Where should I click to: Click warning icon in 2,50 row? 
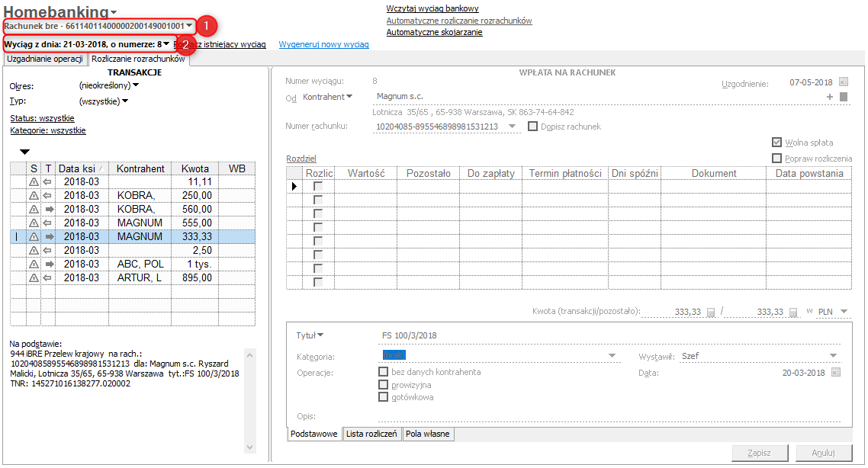click(34, 250)
